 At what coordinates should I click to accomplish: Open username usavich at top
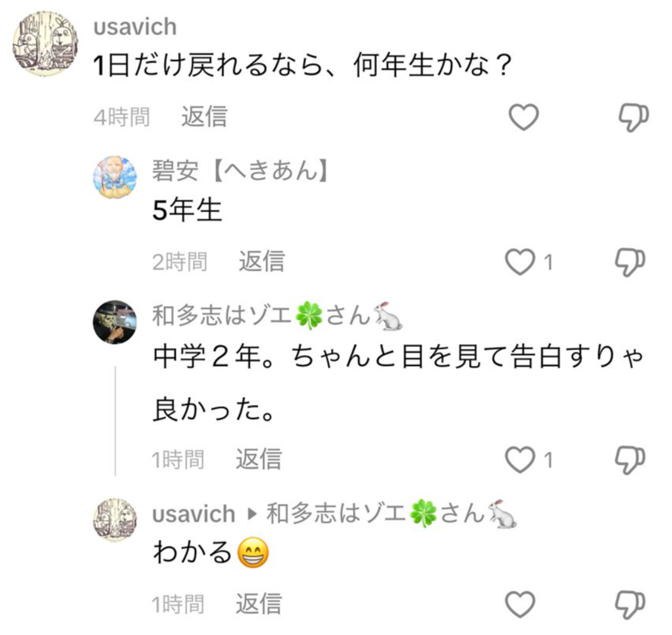click(135, 27)
